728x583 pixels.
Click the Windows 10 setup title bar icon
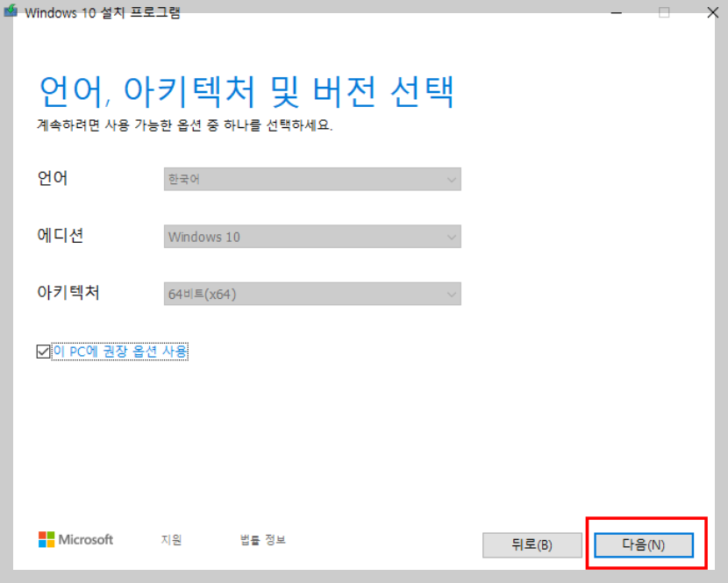tap(11, 11)
